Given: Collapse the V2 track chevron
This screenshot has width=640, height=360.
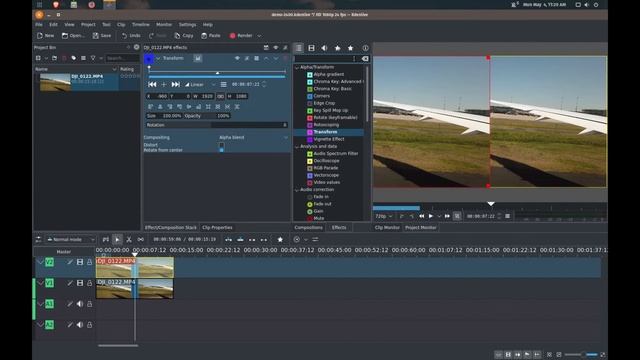Looking at the screenshot, I should [40, 262].
